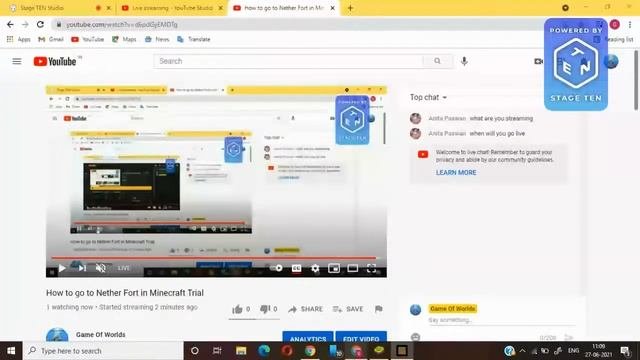Screen dimensions: 640x360
Task: Click the Game Of Worlds channel name
Action: coord(100,335)
